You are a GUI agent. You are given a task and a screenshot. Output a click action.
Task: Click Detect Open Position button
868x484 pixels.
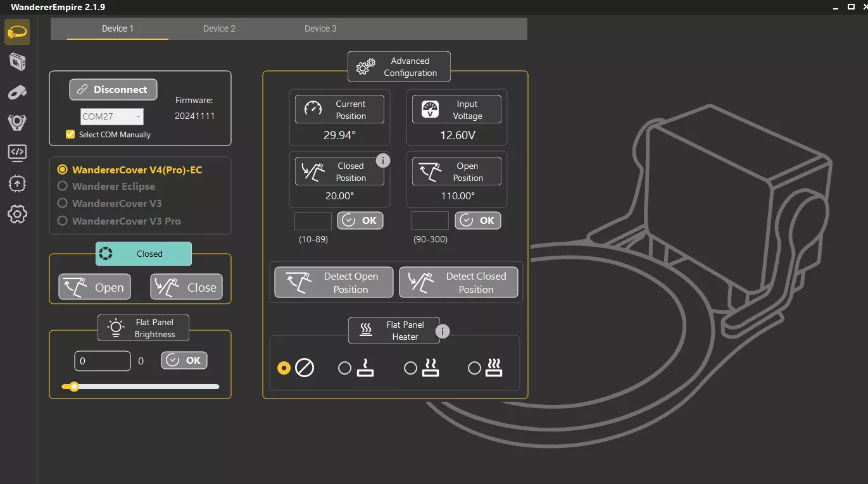coord(334,282)
